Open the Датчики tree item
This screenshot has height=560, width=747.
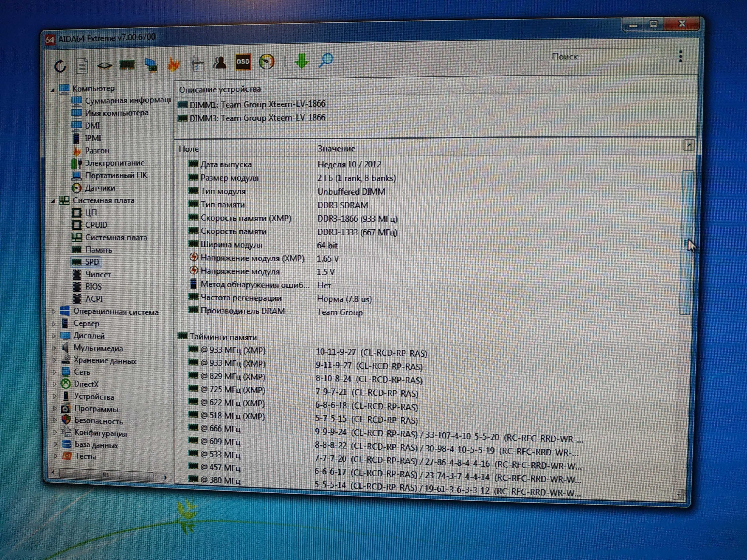(94, 188)
